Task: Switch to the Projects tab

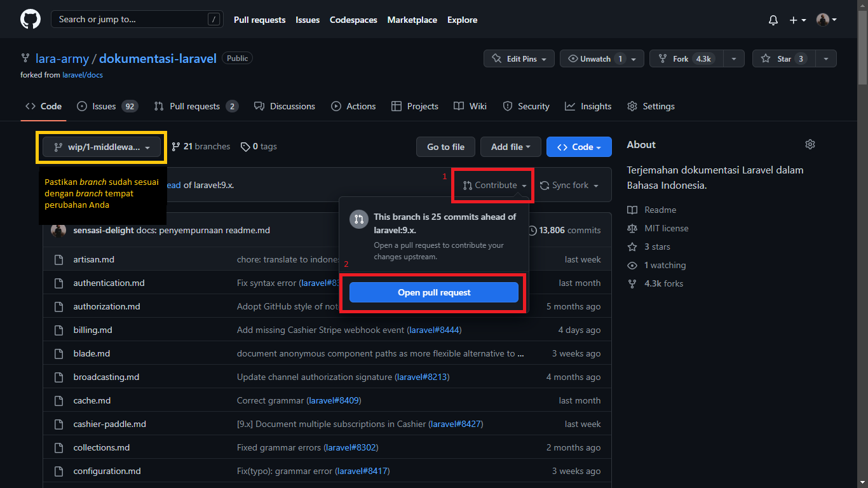Action: pyautogui.click(x=415, y=106)
